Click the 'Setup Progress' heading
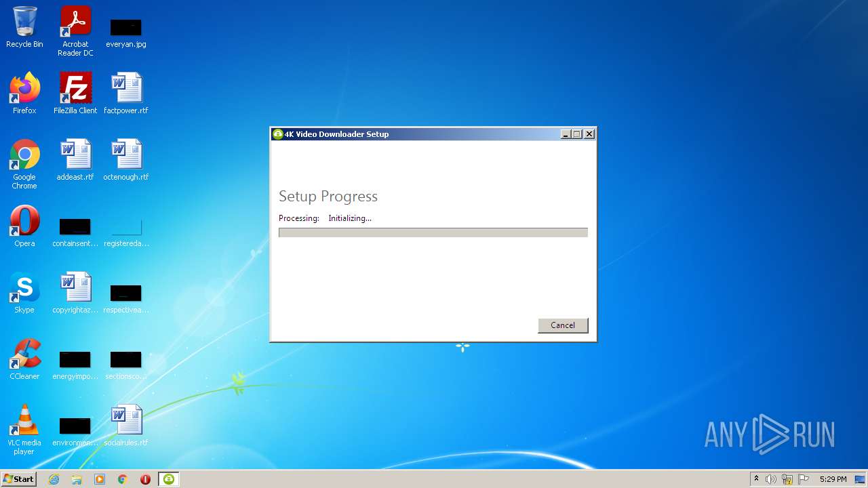 (328, 196)
